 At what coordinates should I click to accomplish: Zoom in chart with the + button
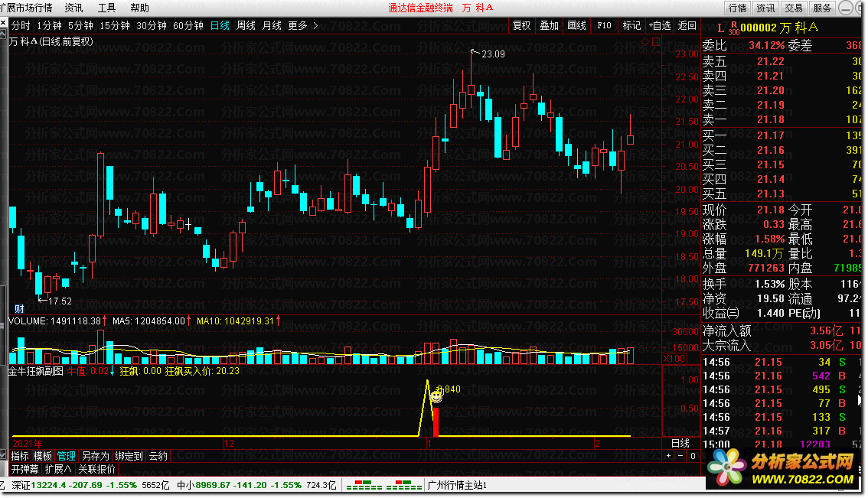[x=669, y=456]
